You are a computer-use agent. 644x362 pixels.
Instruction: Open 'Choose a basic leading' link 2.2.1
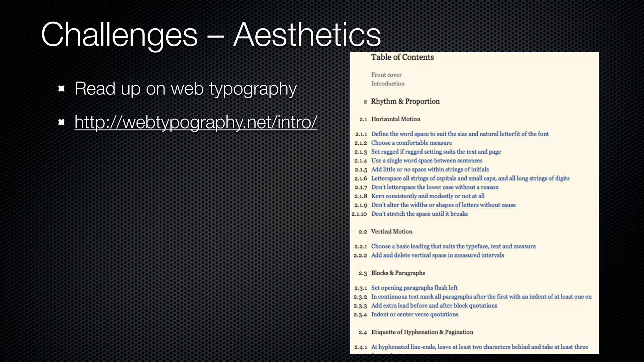coord(453,246)
